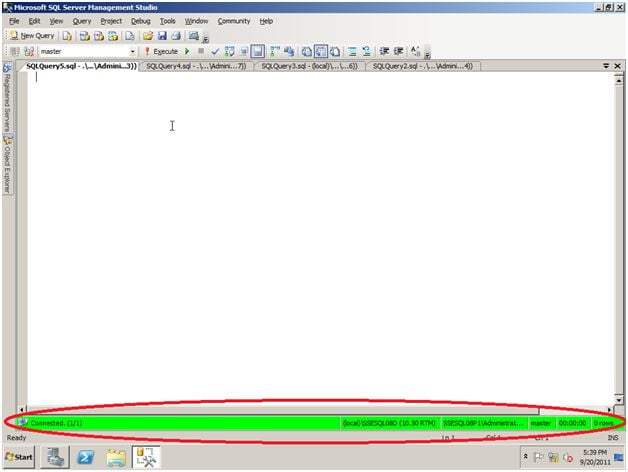Start debugging with the green arrow

(x=187, y=51)
